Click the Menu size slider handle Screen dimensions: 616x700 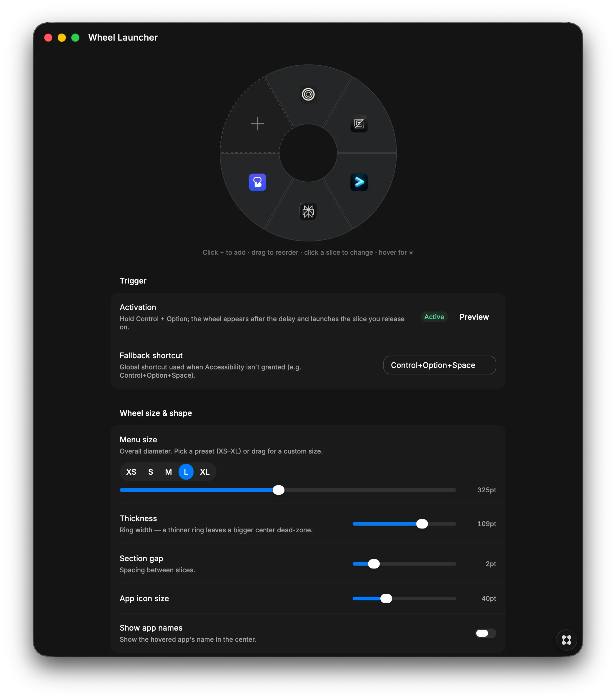(278, 490)
